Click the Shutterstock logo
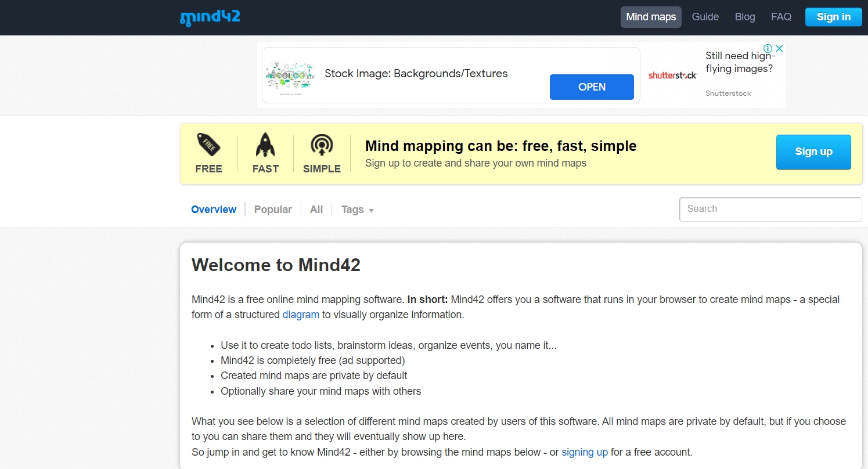This screenshot has width=868, height=469. [673, 75]
